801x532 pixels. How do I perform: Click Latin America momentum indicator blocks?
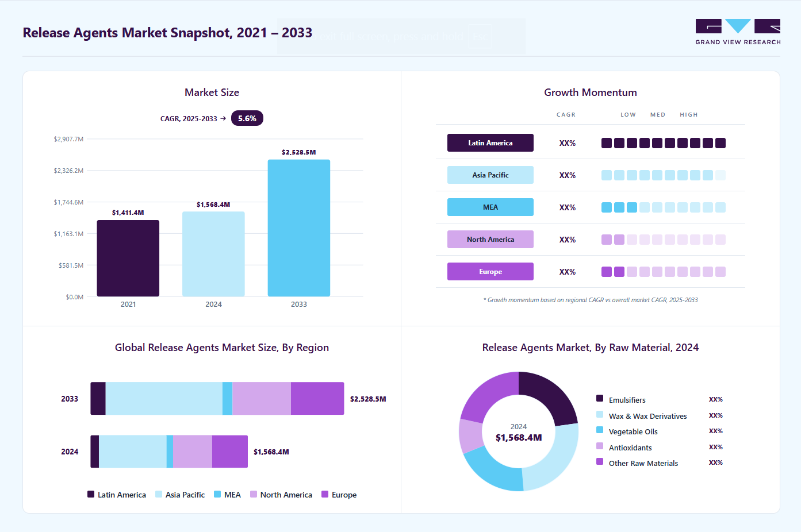pos(664,143)
